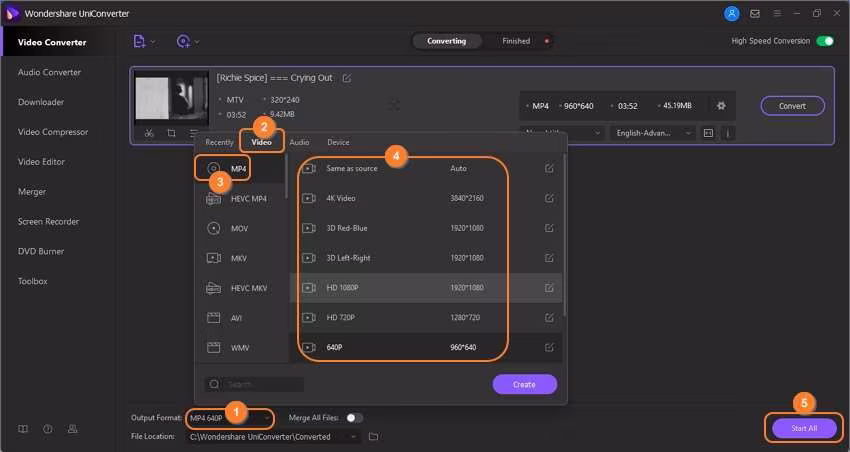The width and height of the screenshot is (850, 452).
Task: Toggle High Speed Conversion switch
Action: click(x=825, y=41)
